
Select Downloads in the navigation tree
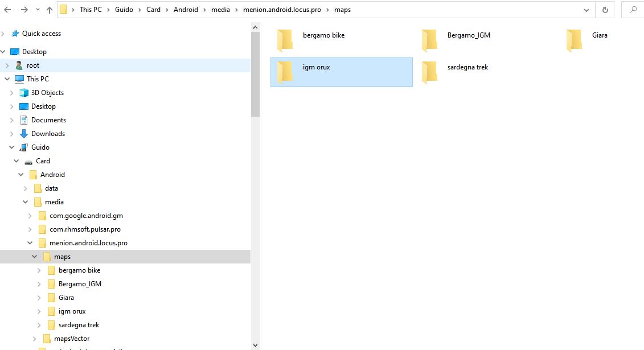click(48, 134)
